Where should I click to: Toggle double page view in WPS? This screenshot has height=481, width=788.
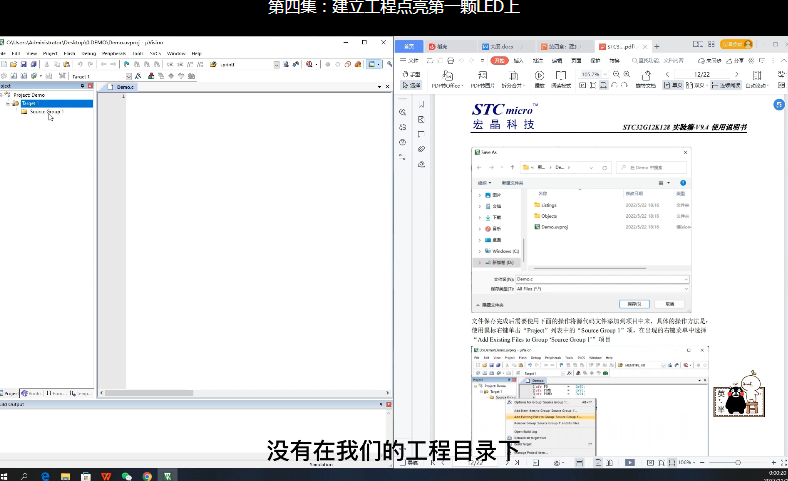695,85
